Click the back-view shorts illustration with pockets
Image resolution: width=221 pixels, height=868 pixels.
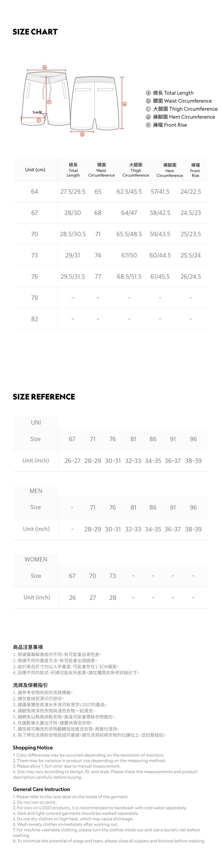(94, 103)
